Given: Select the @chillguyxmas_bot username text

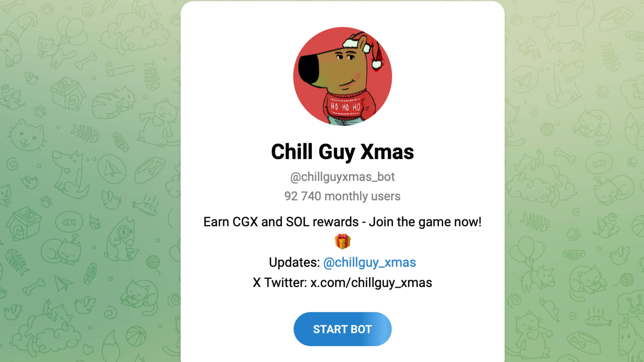Looking at the screenshot, I should pos(342,177).
